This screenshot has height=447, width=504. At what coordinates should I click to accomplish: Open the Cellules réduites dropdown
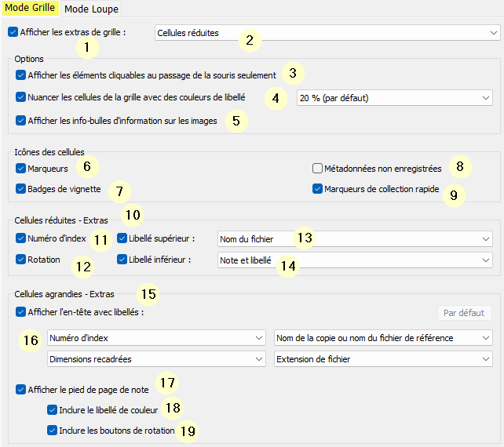point(327,33)
